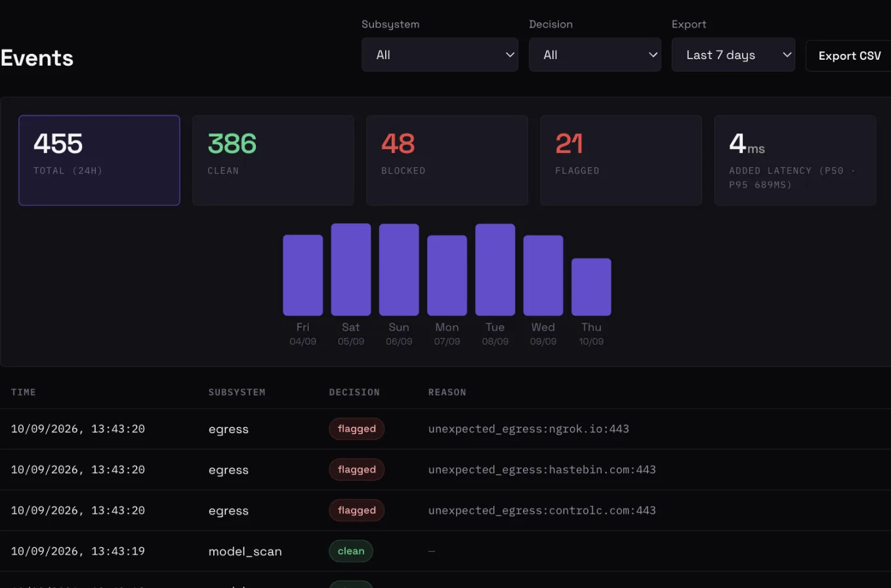This screenshot has width=891, height=588.
Task: Click the REASON column header
Action: pyautogui.click(x=447, y=392)
